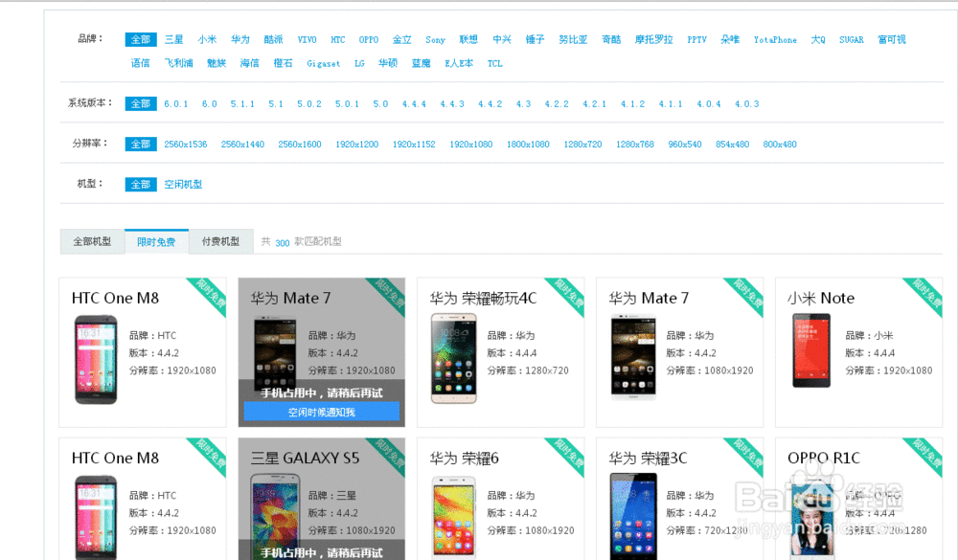Pick the 4.4.4 system version filter
Image resolution: width=958 pixels, height=560 pixels.
[x=414, y=103]
